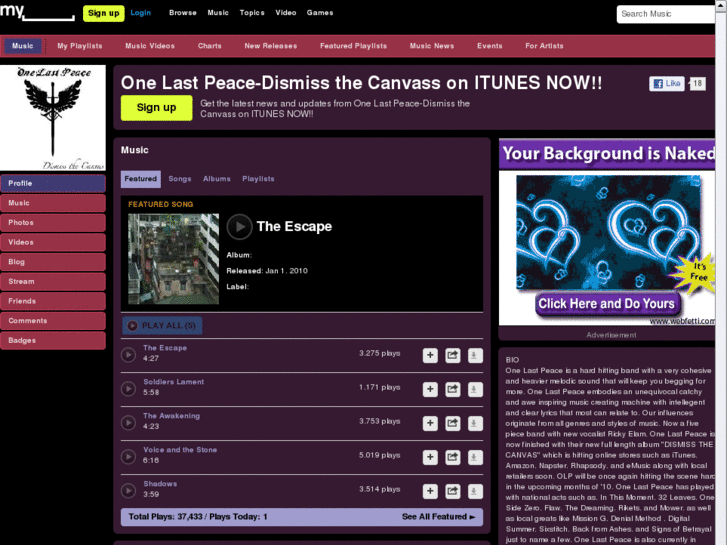Switch to the Songs tab

click(x=180, y=179)
